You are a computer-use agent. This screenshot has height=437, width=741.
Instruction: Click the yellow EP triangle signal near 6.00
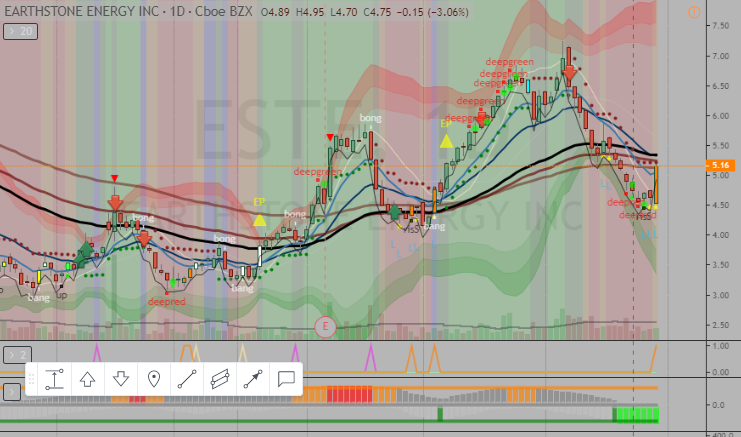pos(447,141)
